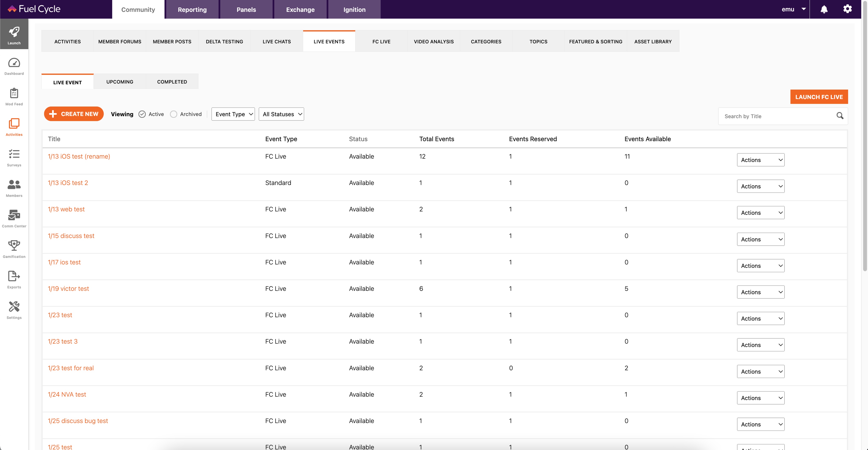868x450 pixels.
Task: Open Actions dropdown for 1/23 test 3
Action: tap(761, 345)
